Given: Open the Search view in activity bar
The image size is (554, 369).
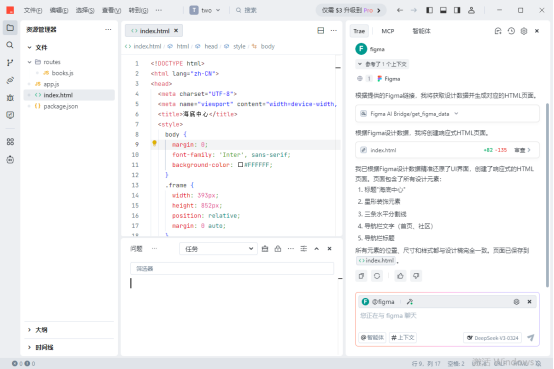Looking at the screenshot, I should pyautogui.click(x=10, y=45).
